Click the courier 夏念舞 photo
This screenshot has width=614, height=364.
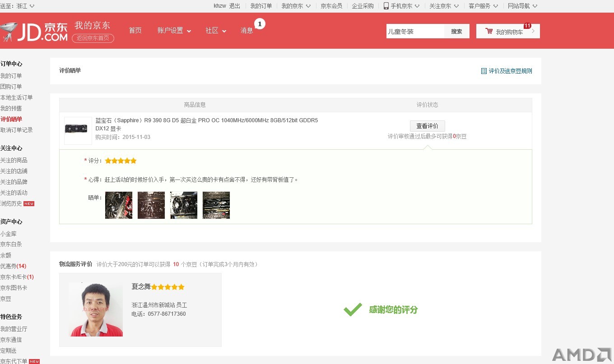click(x=96, y=309)
